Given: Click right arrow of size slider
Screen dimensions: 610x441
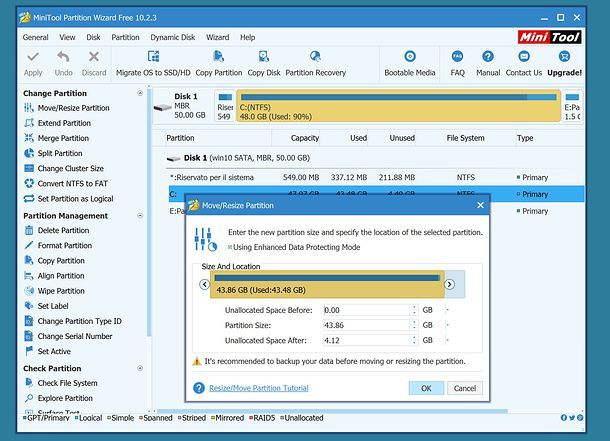Looking at the screenshot, I should pos(449,285).
